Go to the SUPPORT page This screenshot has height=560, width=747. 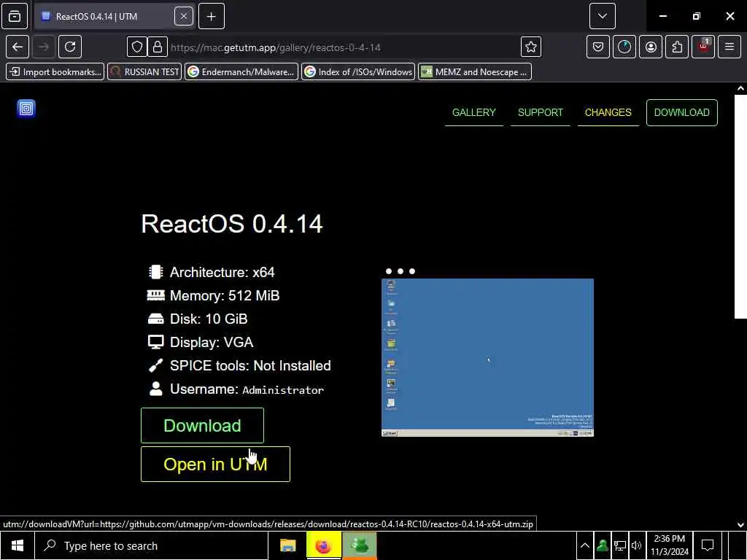(x=541, y=112)
